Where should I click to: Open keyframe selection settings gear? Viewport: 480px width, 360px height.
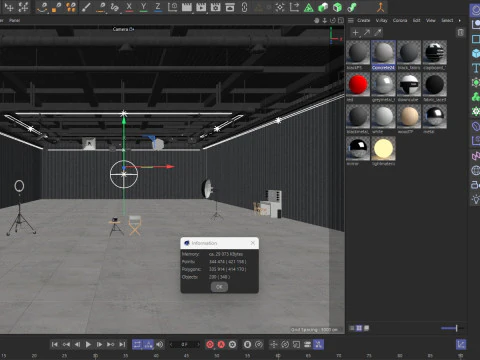click(x=232, y=344)
